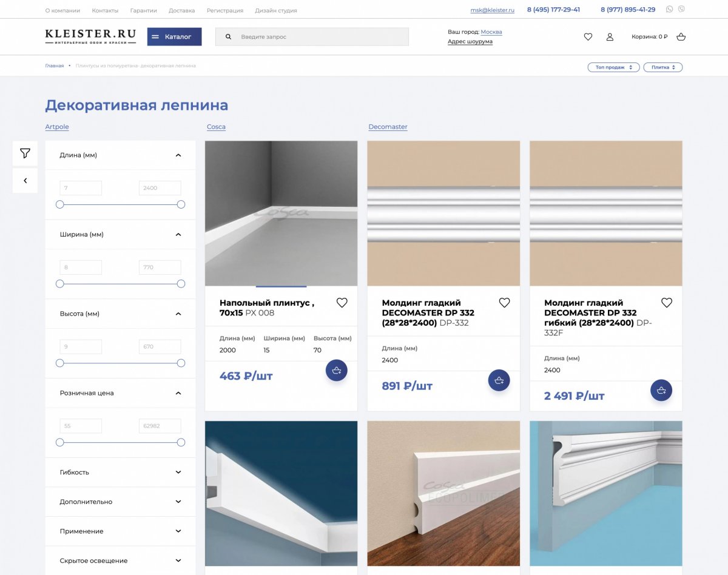Open Дизайн студия page
Viewport: 728px width, 575px height.
coord(276,10)
